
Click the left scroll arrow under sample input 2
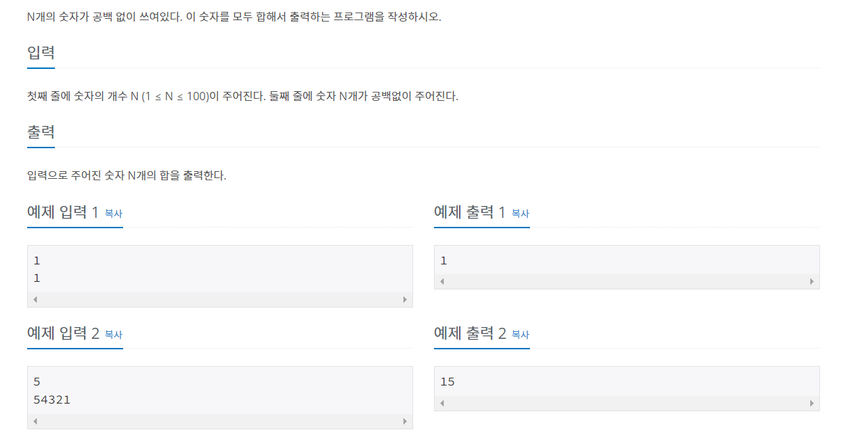coord(33,420)
